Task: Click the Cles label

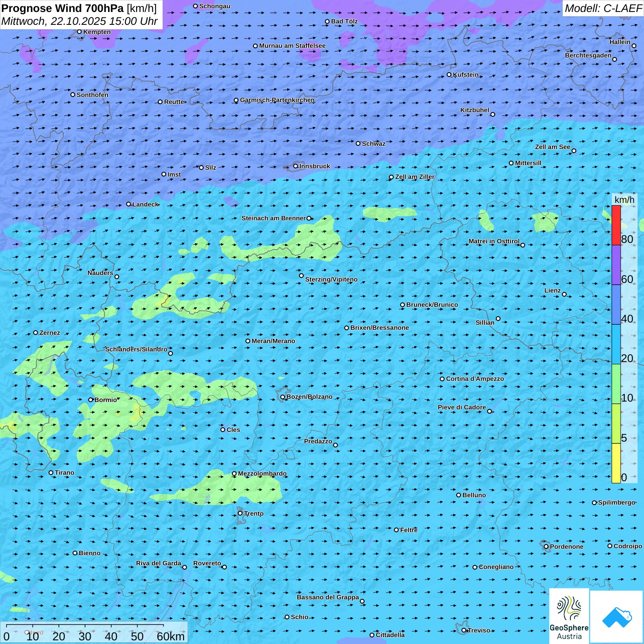Action: (x=233, y=430)
